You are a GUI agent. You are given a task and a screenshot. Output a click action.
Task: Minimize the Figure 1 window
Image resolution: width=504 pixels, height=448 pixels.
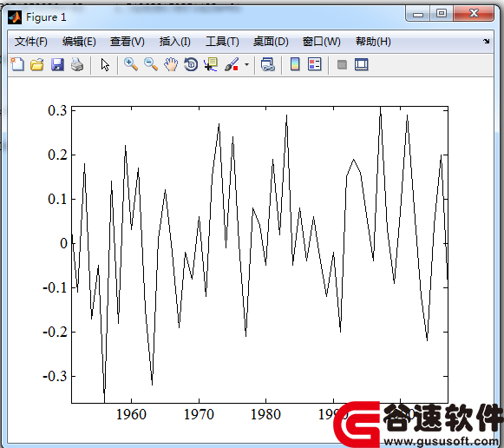click(418, 14)
